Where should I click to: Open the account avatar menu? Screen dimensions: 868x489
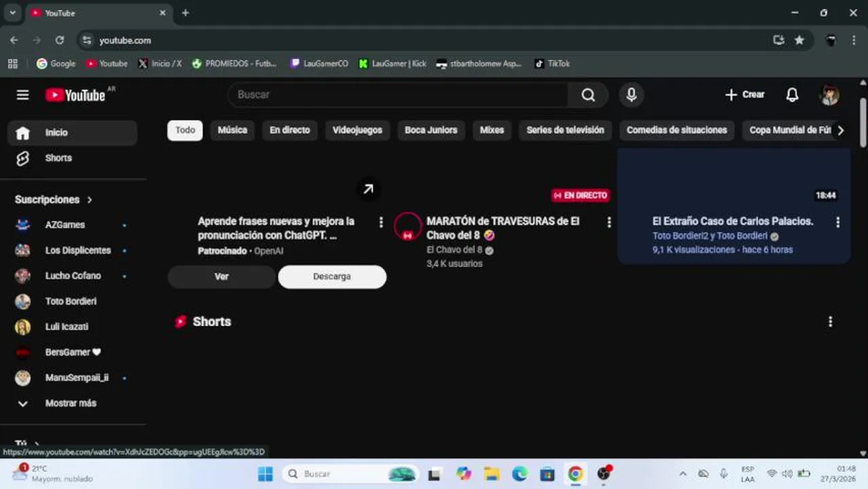pos(829,95)
